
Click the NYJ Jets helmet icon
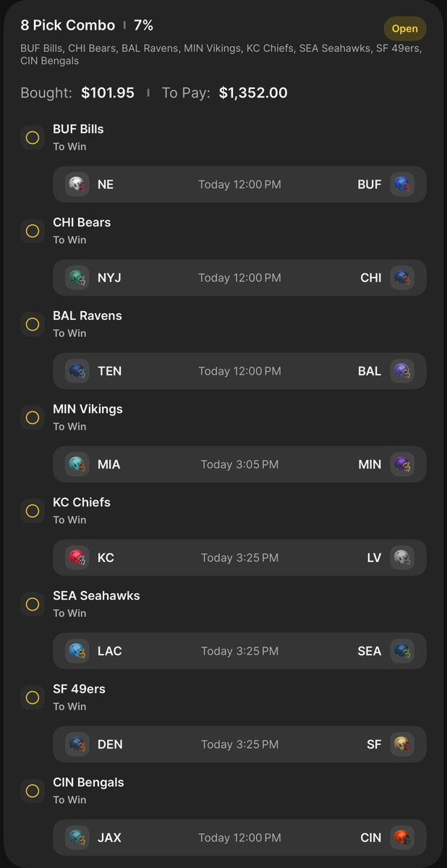pos(77,278)
